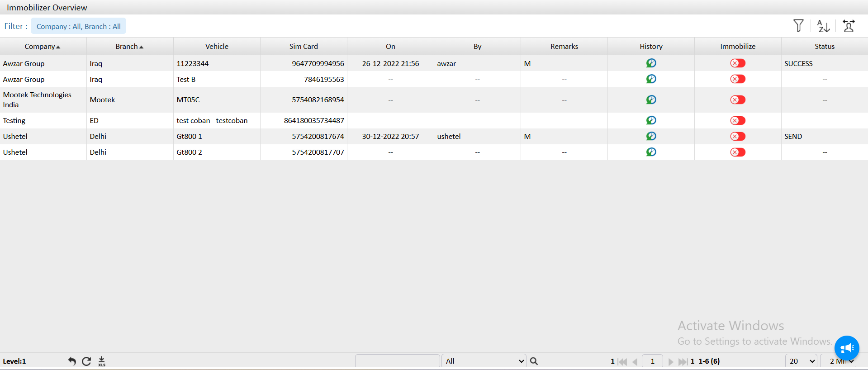Viewport: 868px width, 370px height.
Task: Click the A-Z sort icon
Action: pyautogui.click(x=823, y=26)
